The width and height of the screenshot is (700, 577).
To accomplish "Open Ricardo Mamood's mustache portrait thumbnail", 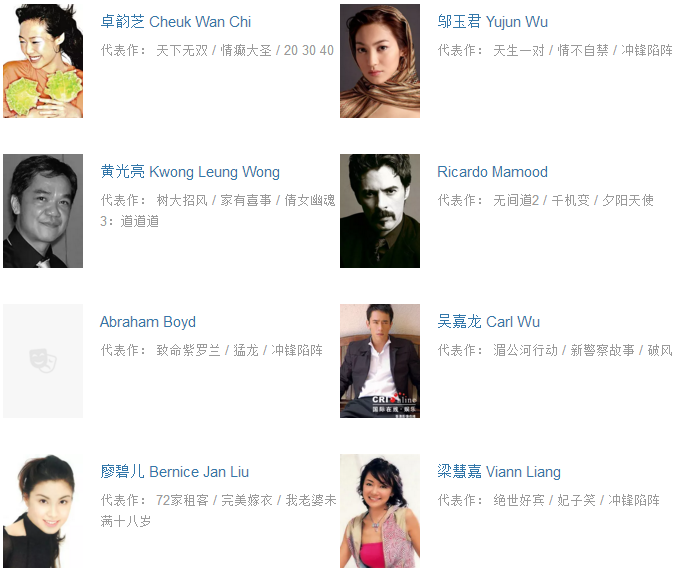I will [380, 211].
